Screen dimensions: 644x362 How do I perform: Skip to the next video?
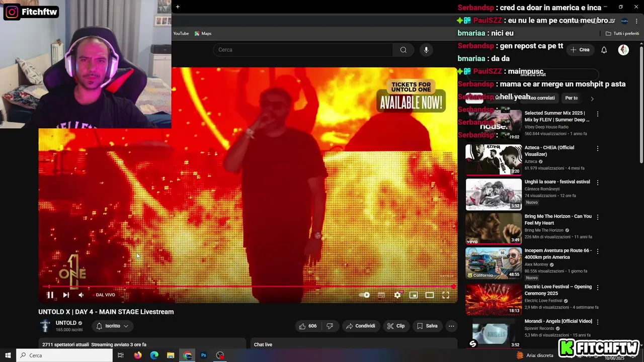point(66,295)
